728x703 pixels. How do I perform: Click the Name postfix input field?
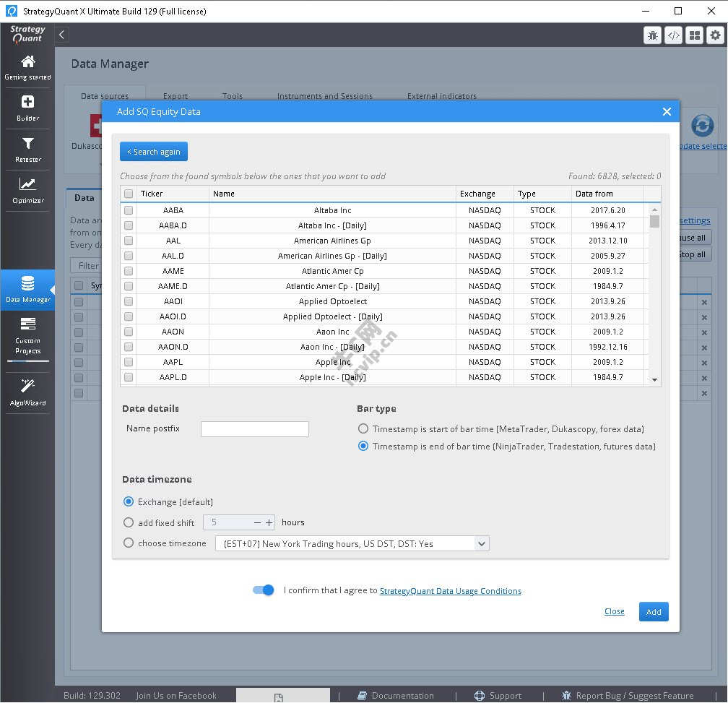click(254, 429)
